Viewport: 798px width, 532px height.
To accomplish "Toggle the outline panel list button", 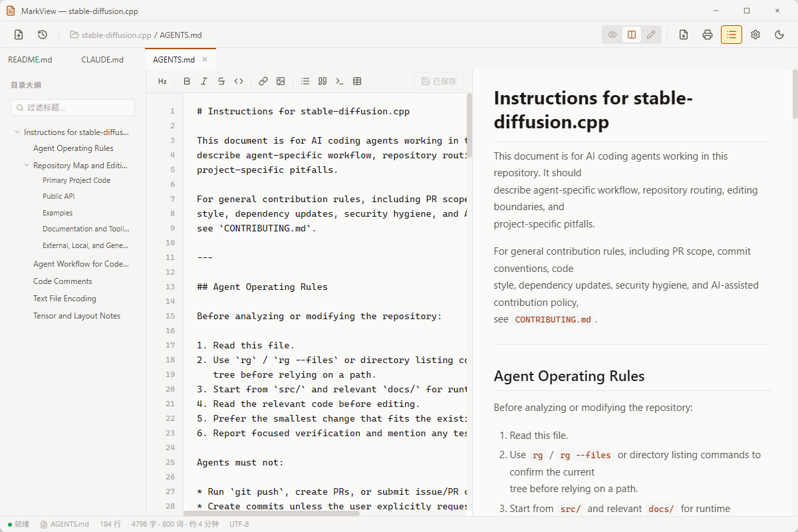I will 731,35.
